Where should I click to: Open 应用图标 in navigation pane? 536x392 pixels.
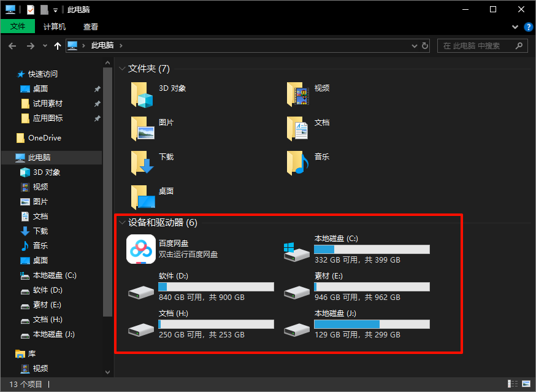[x=47, y=118]
